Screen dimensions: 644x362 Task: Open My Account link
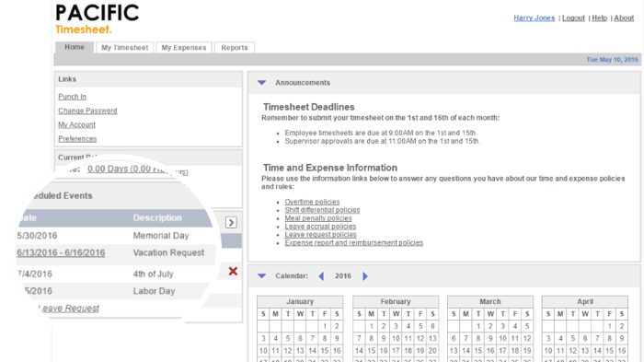tap(76, 124)
